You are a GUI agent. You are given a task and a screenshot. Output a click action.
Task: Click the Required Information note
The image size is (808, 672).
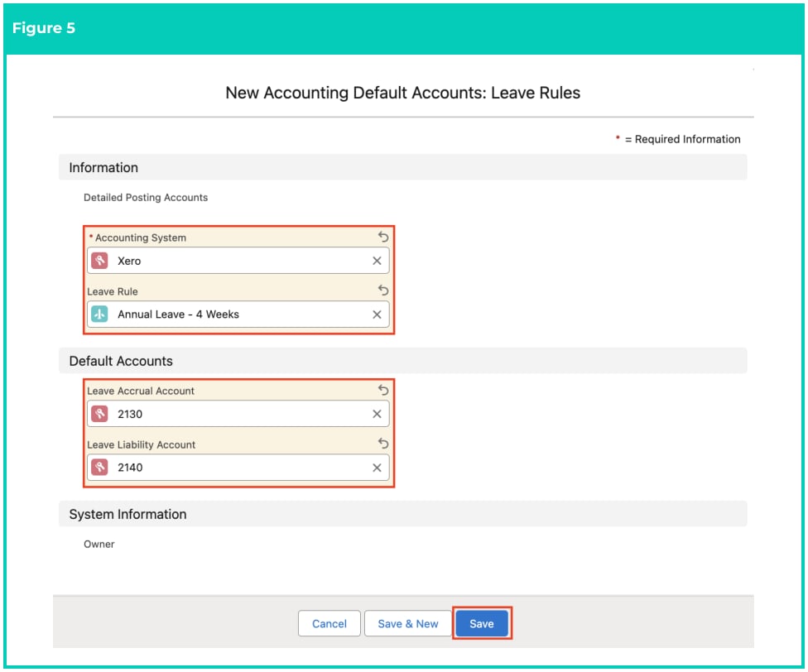click(x=678, y=139)
